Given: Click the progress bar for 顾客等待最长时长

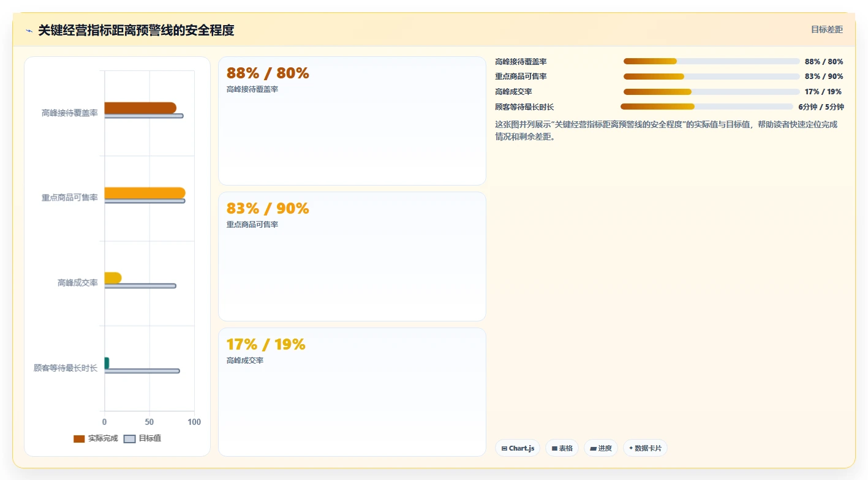Looking at the screenshot, I should (707, 107).
